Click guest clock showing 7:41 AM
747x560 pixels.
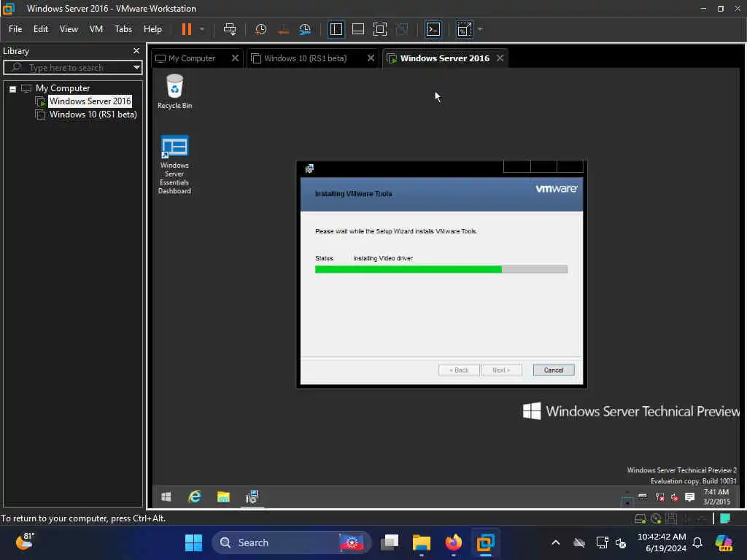pos(716,497)
